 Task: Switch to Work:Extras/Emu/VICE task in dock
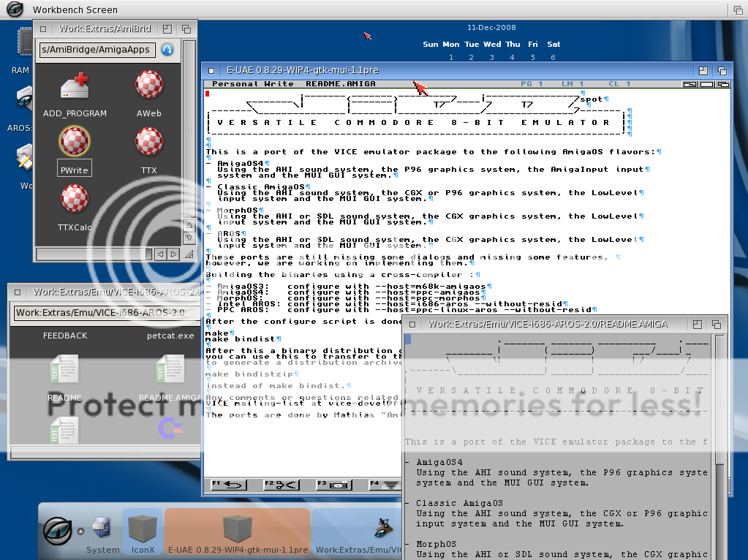pos(358,532)
